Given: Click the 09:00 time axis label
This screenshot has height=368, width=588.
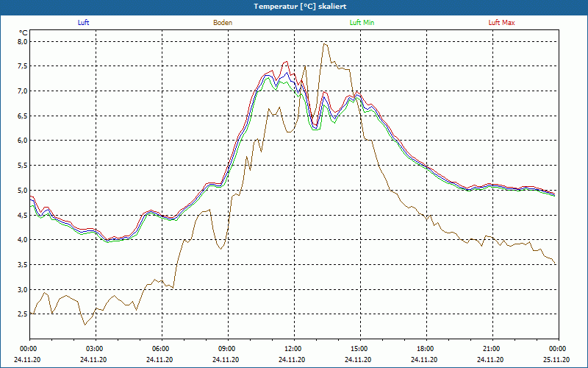Looking at the screenshot, I should pyautogui.click(x=229, y=349).
